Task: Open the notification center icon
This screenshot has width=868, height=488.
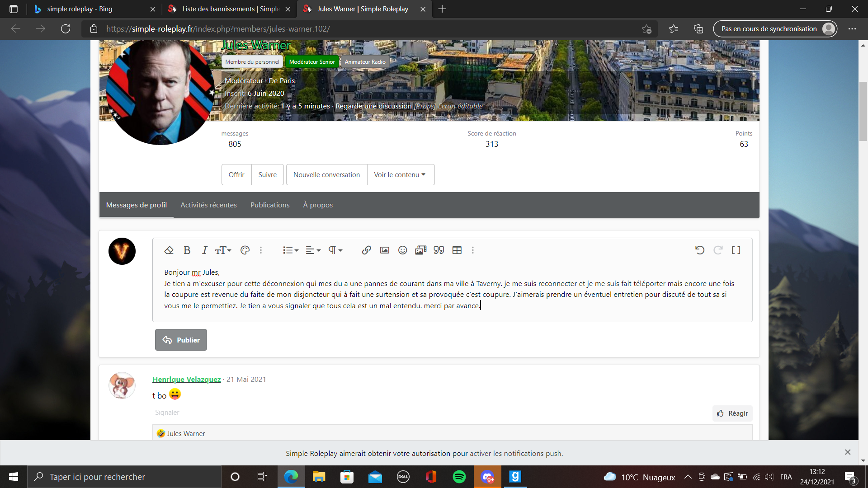Action: click(x=850, y=477)
